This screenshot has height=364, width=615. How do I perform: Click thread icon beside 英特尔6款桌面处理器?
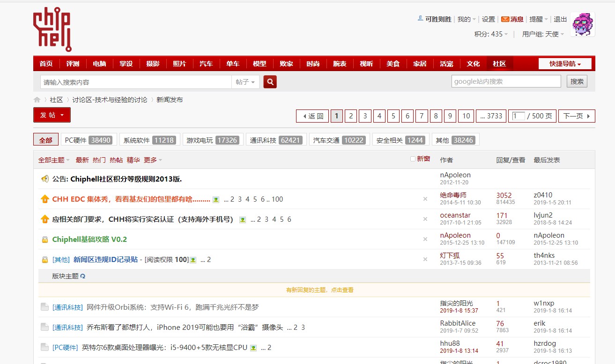click(44, 347)
